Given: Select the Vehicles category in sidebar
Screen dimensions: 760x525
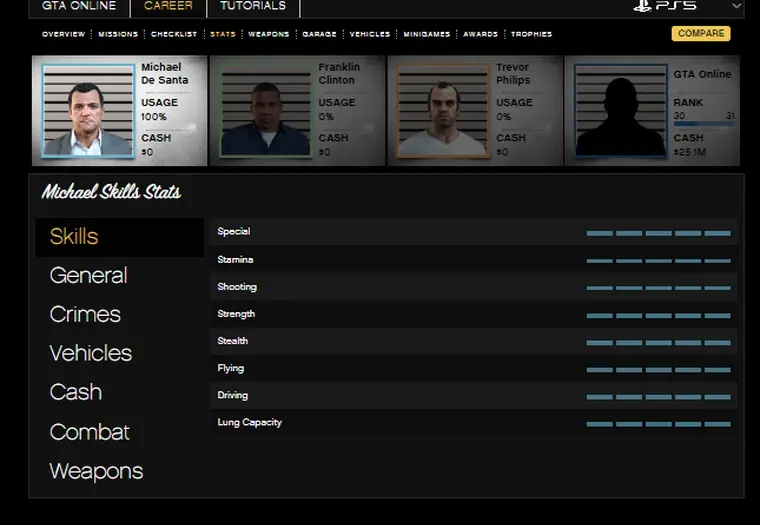Looking at the screenshot, I should 91,353.
